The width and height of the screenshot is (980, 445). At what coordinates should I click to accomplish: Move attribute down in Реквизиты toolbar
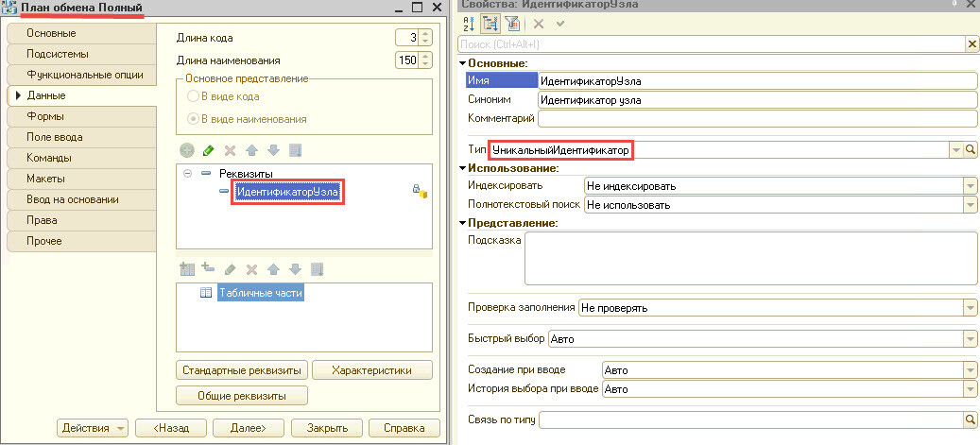pyautogui.click(x=273, y=150)
